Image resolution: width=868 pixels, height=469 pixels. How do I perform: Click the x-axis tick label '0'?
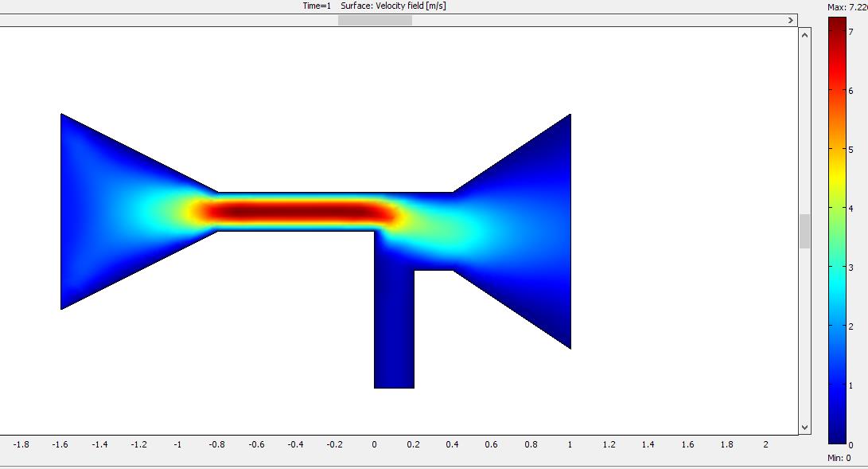pos(374,444)
